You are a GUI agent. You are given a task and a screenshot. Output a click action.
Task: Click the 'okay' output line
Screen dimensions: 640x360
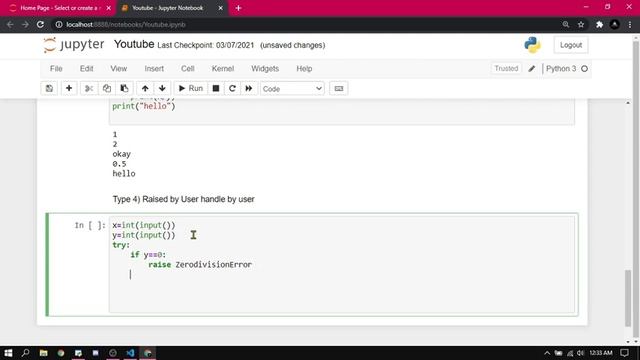(x=122, y=154)
